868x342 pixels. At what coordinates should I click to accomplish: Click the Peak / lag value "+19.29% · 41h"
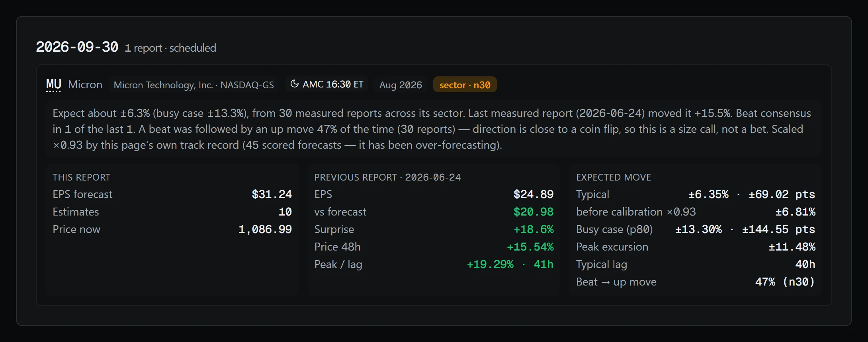coord(510,264)
